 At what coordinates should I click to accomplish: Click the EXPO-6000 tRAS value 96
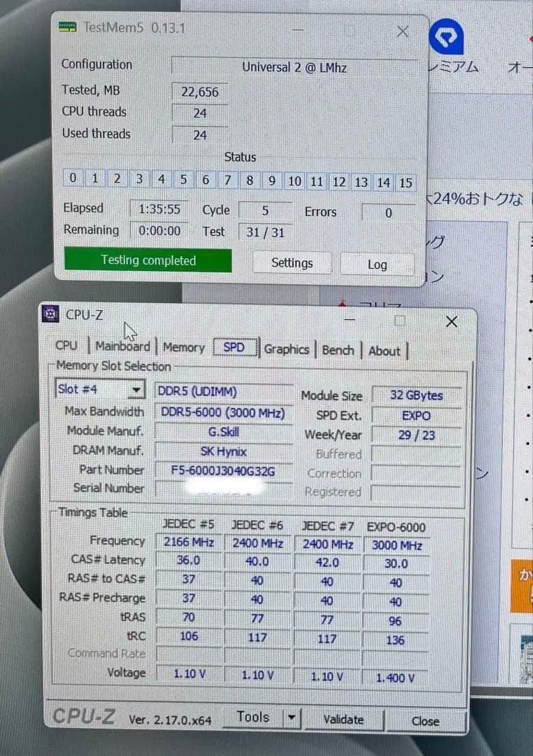click(395, 621)
